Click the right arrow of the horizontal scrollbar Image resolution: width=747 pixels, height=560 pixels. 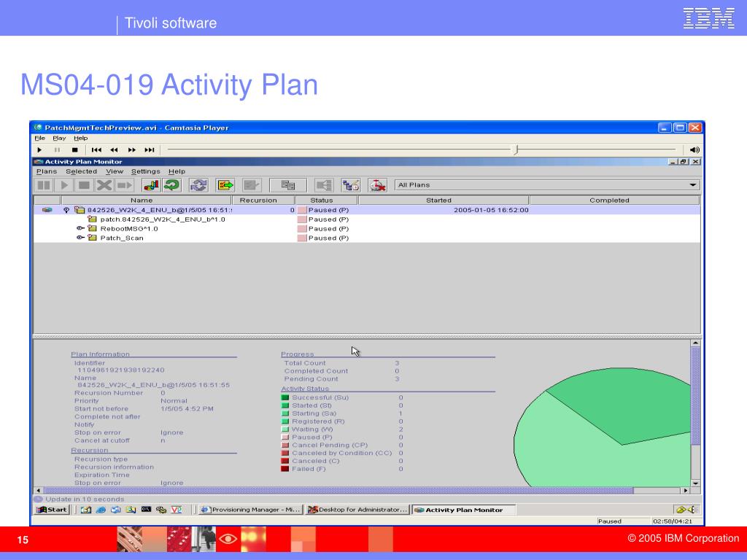pos(686,491)
